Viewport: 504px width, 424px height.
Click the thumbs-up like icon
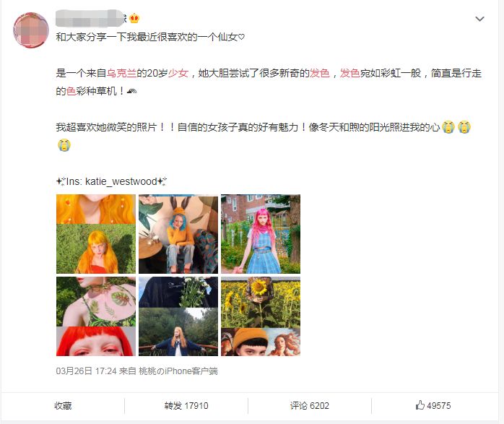420,405
